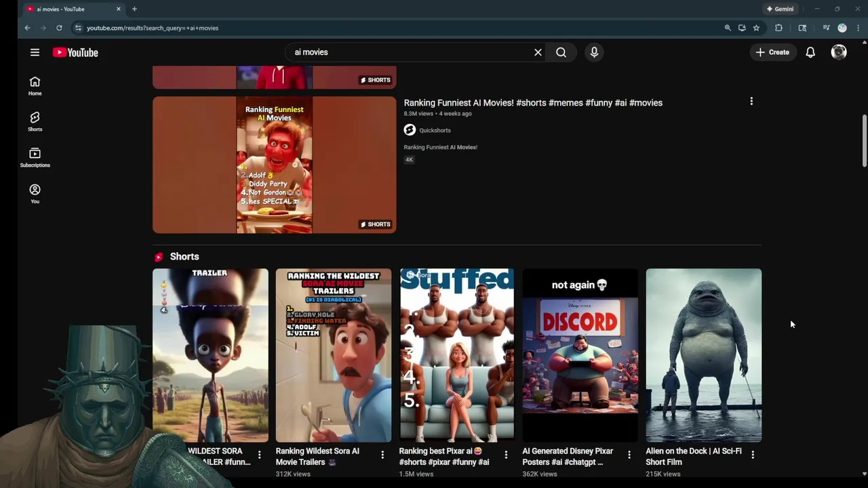
Task: Open the media controls icon
Action: 826,28
